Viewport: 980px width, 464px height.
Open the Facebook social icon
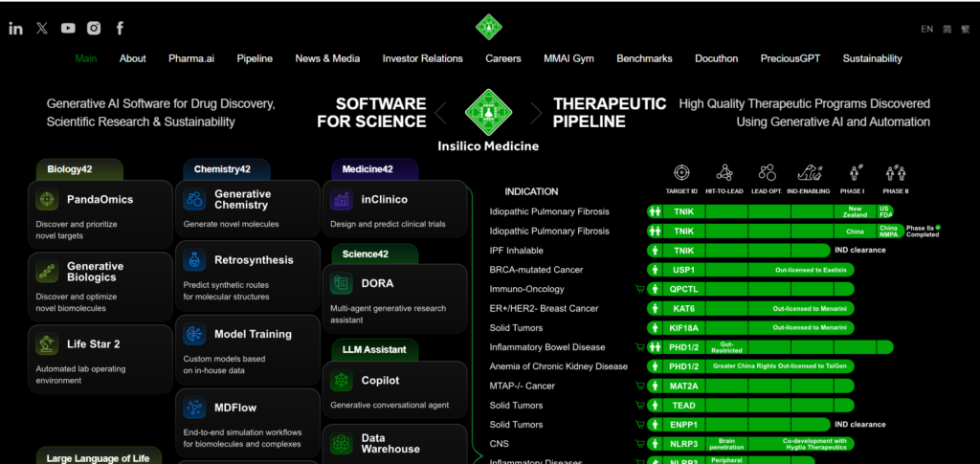point(120,28)
